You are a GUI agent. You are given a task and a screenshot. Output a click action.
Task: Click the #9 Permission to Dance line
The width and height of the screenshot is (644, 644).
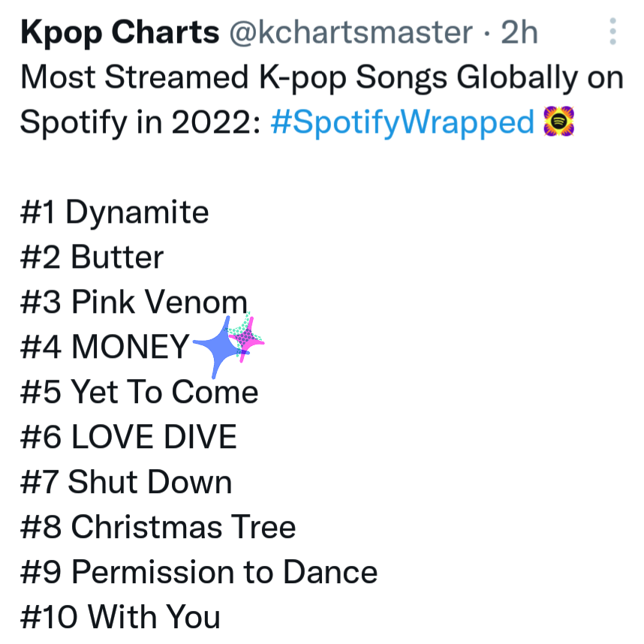coord(199,571)
